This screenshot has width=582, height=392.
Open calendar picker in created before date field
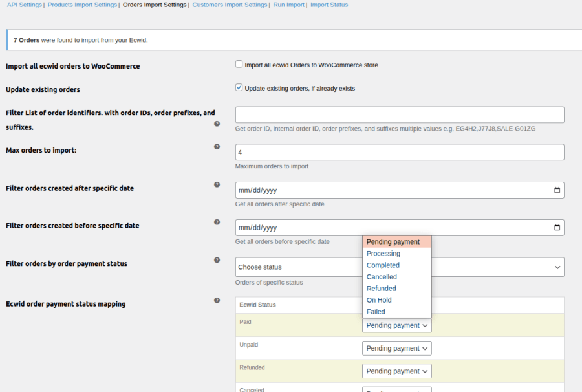point(557,228)
